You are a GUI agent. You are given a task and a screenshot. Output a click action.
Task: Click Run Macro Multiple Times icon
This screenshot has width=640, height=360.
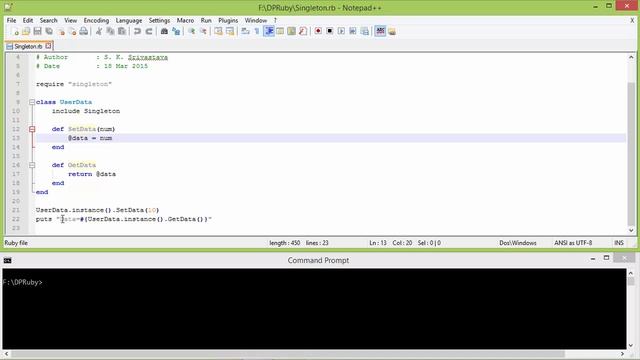coord(353,31)
